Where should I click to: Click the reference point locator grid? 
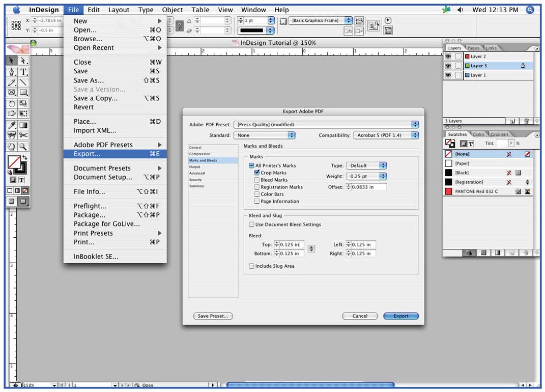click(x=16, y=25)
